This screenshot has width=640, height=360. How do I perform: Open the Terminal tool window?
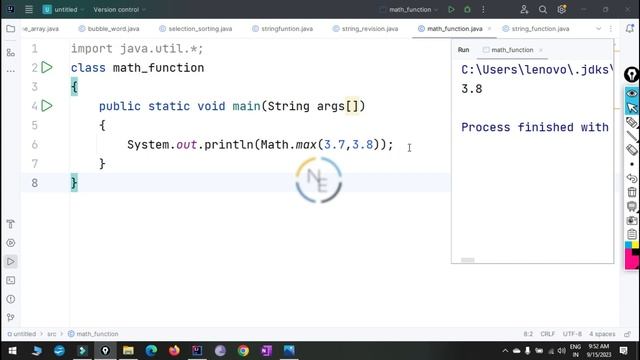(11, 280)
